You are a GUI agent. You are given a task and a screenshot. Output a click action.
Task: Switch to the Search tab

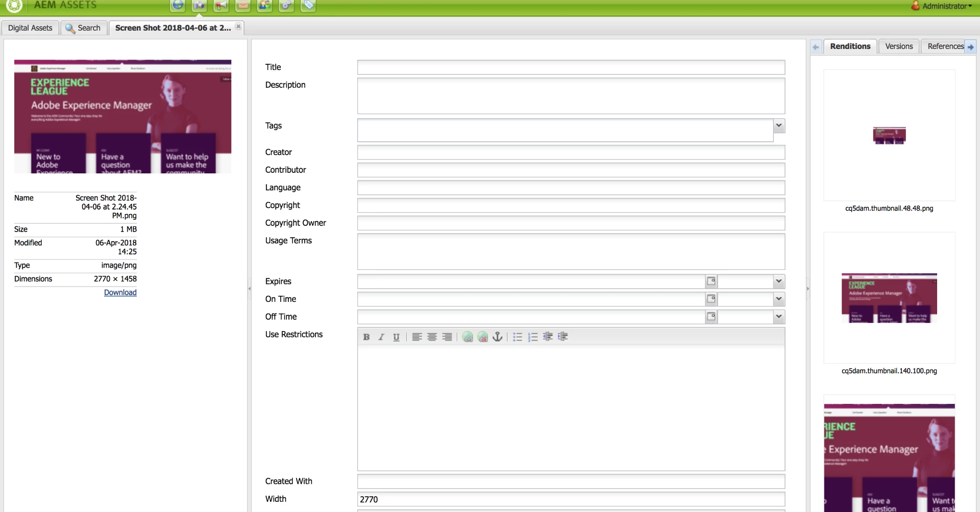coord(83,28)
